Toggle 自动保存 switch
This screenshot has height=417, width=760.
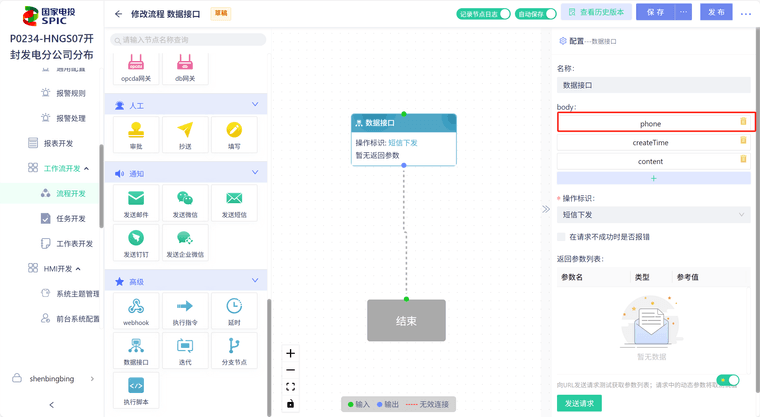click(536, 14)
